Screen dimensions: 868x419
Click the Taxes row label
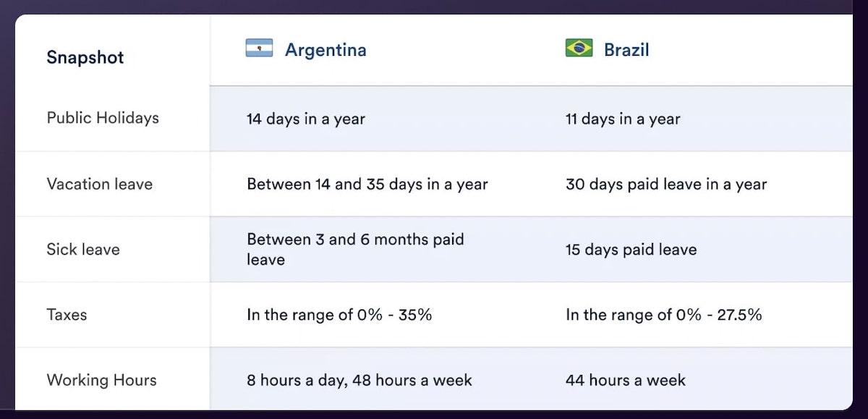pos(67,315)
